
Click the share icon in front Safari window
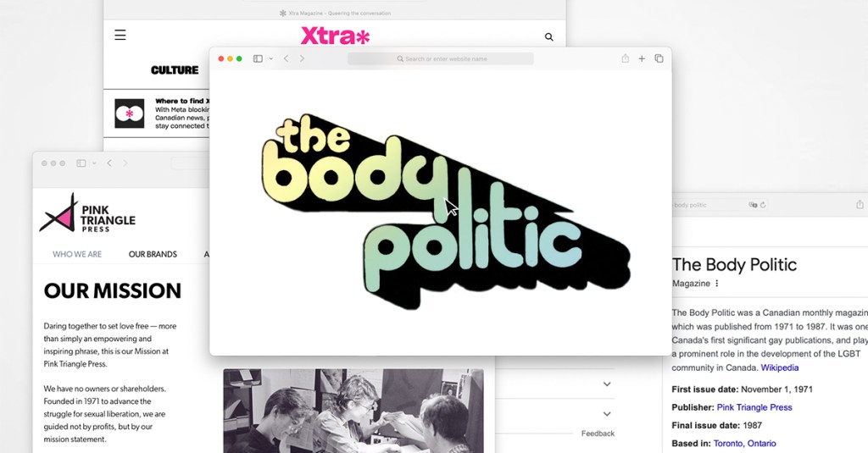click(x=625, y=58)
